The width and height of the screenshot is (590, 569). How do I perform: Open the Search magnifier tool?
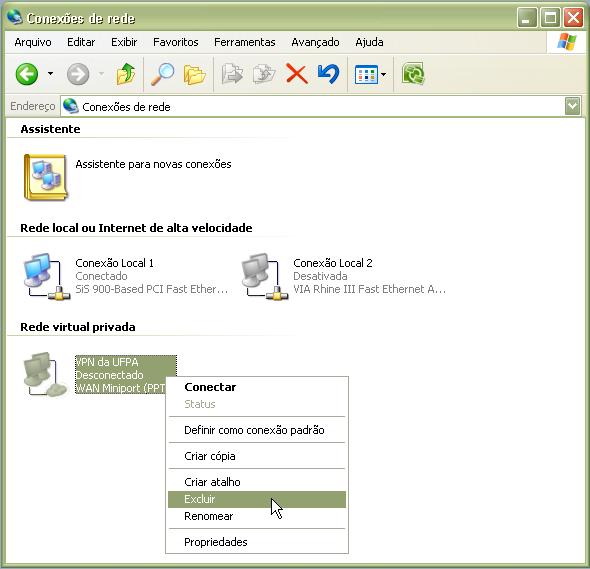pyautogui.click(x=162, y=74)
